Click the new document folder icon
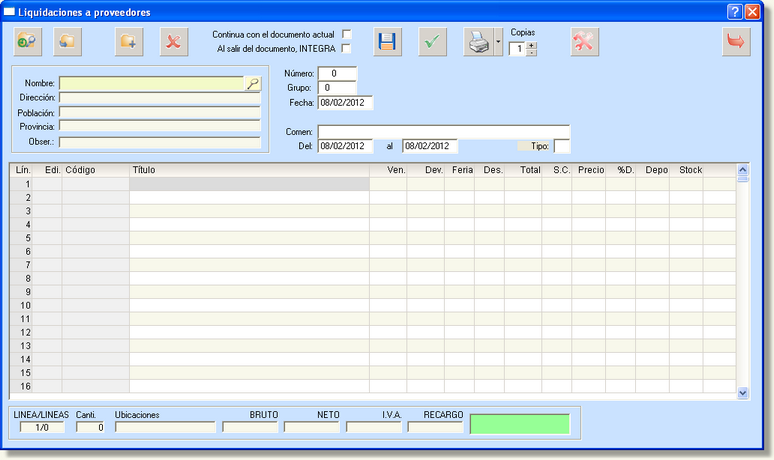The height and width of the screenshot is (460, 774). (x=129, y=42)
